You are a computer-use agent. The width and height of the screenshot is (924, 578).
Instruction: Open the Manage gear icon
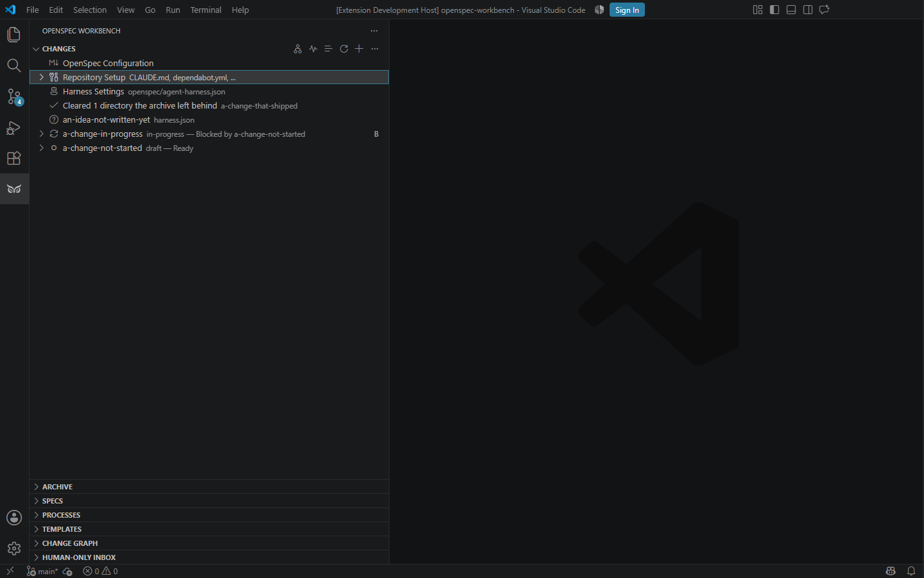pos(14,548)
